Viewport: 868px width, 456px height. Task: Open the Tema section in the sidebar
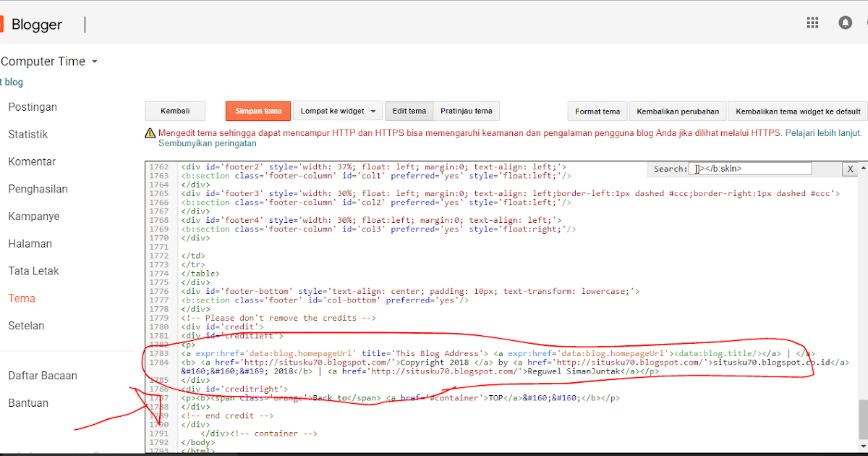(x=22, y=297)
